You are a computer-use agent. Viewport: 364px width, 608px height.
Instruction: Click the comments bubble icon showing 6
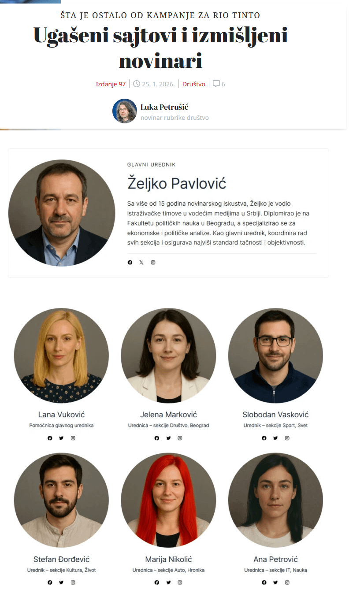[x=216, y=84]
